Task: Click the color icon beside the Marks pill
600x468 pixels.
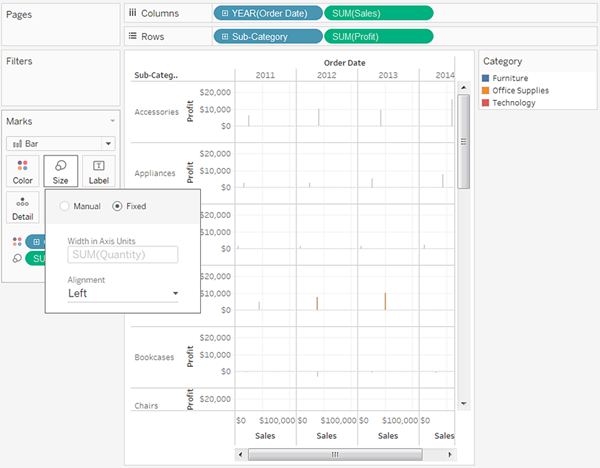Action: pos(17,241)
